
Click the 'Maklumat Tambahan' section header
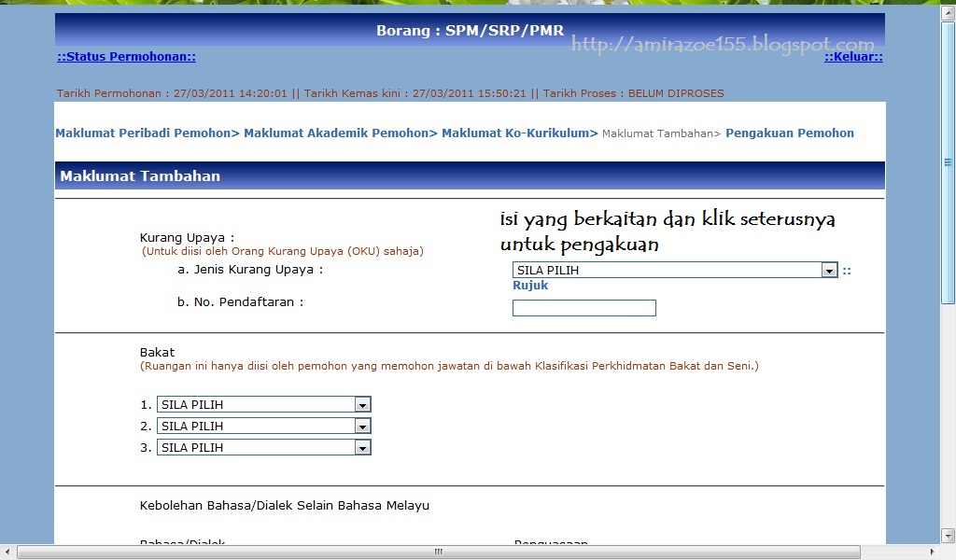[470, 175]
